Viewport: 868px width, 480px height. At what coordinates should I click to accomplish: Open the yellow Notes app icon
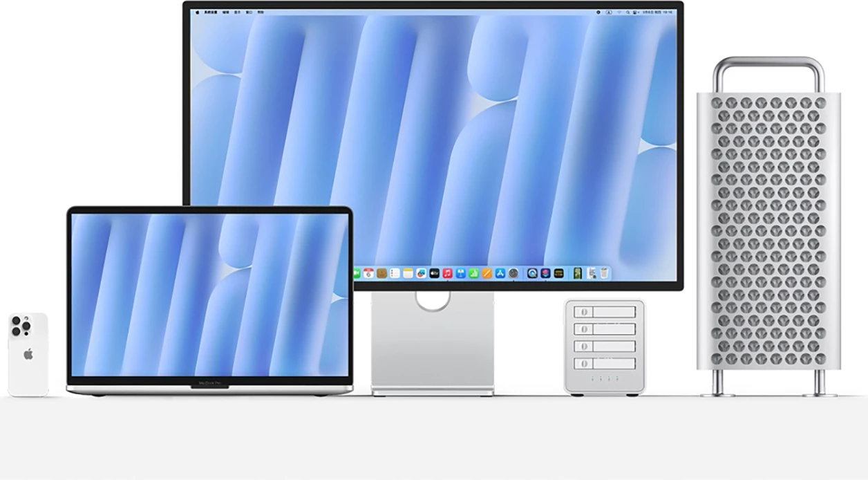tap(408, 273)
